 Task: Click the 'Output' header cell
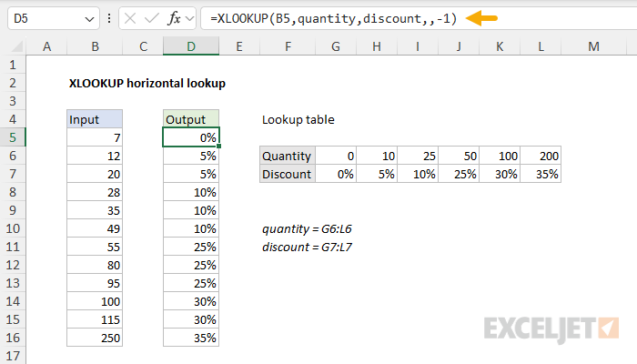(191, 119)
